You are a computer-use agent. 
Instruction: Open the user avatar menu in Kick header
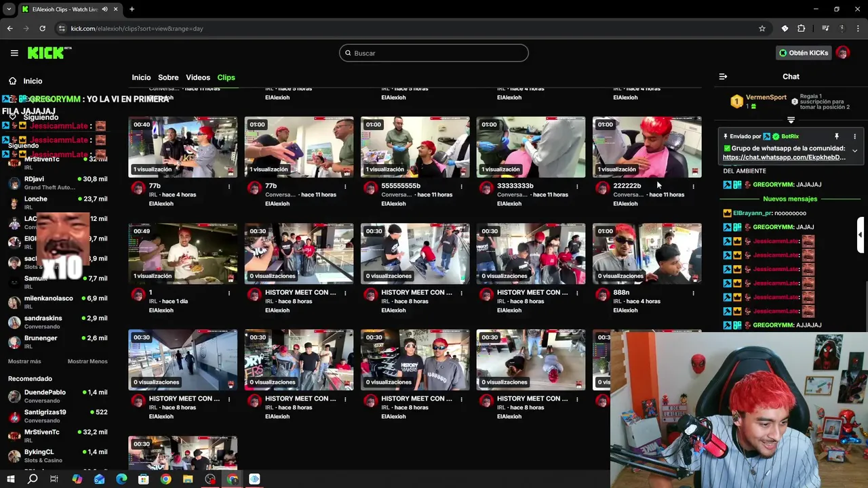(842, 53)
